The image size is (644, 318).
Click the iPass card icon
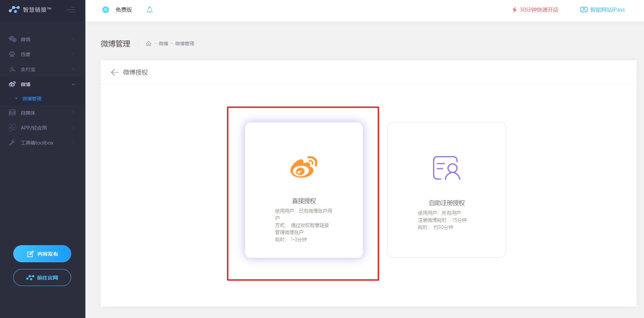point(584,10)
